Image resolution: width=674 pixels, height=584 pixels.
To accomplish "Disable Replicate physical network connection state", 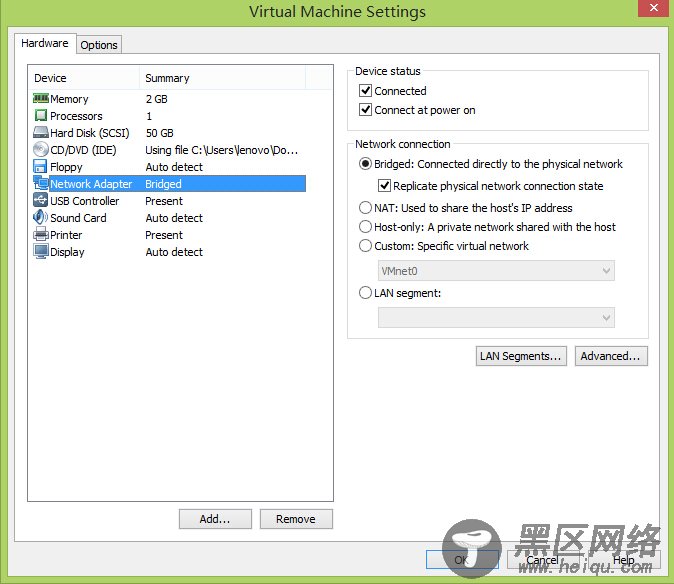I will 384,186.
